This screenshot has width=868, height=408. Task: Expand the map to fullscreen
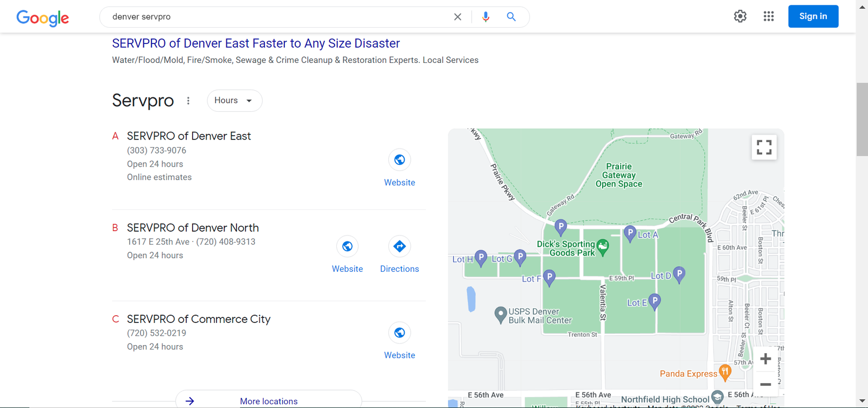(x=764, y=147)
